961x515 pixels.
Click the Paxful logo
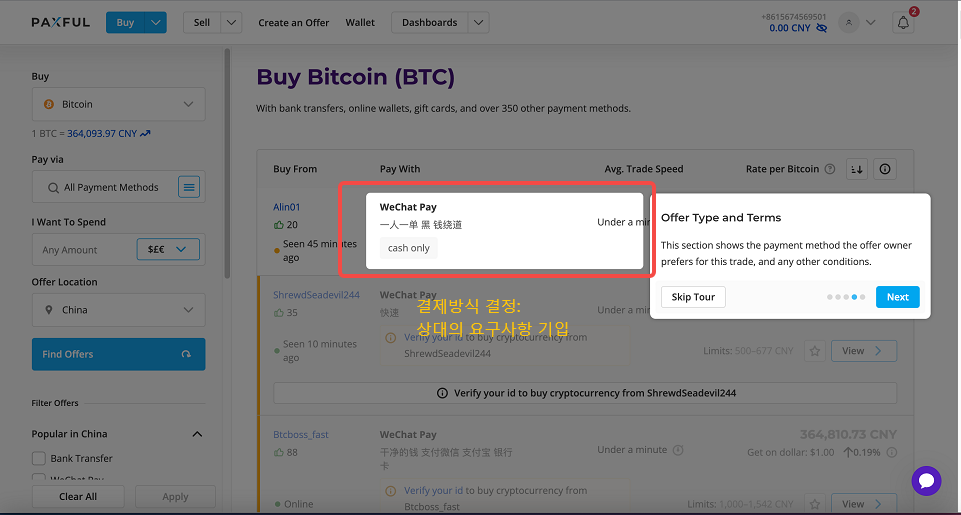click(61, 23)
